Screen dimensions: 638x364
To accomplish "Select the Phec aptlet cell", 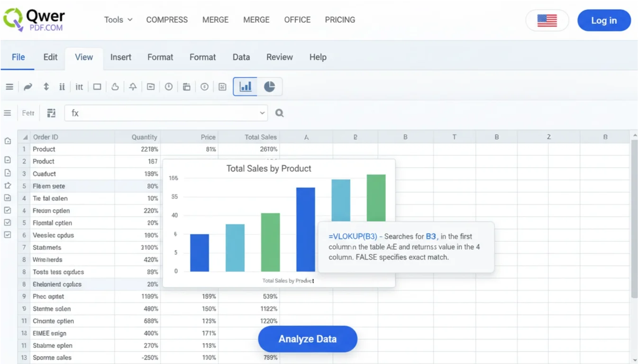I will point(72,297).
